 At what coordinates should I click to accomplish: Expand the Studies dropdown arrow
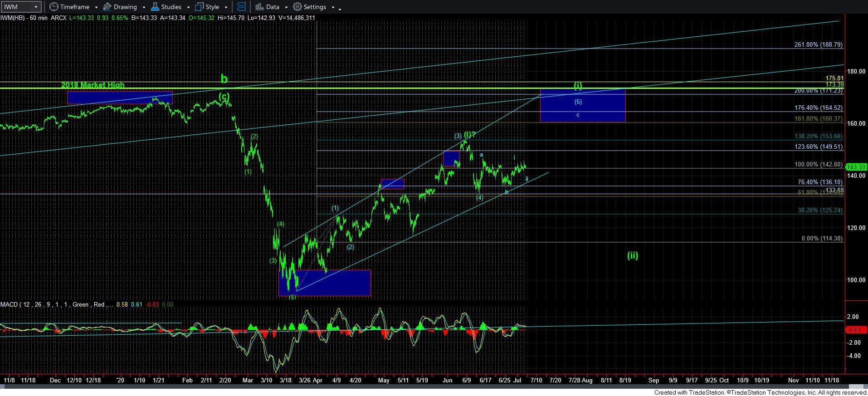coord(188,7)
